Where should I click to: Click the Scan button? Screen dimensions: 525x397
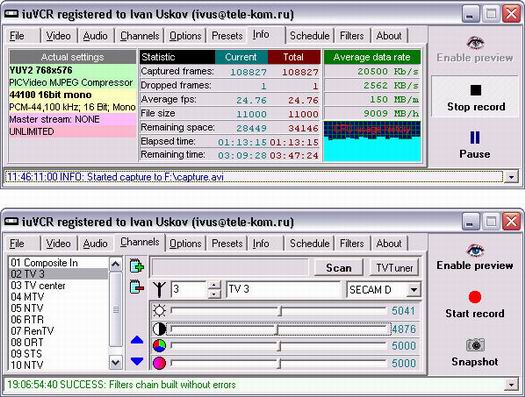click(x=339, y=268)
